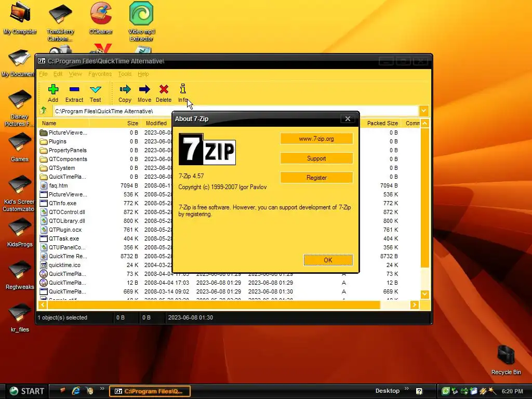The image size is (532, 399).
Task: Select Regtweaks desktop folder
Action: point(20,275)
